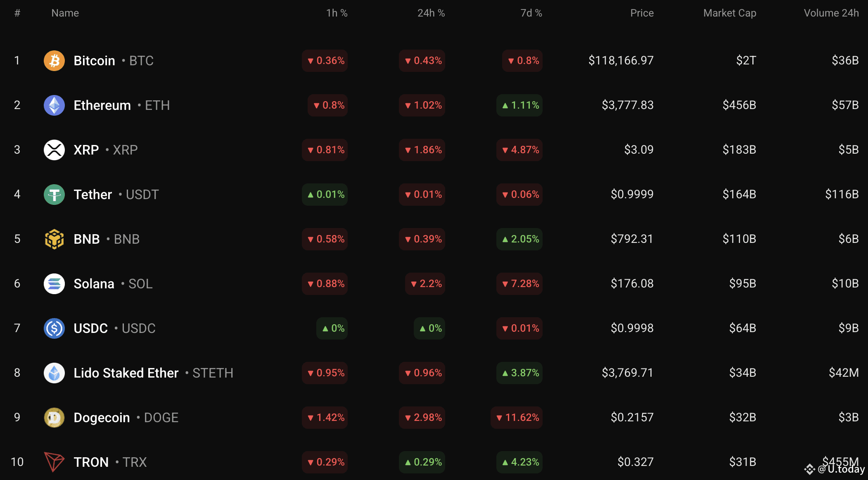Click the TRON triangle logo
Screen dimensions: 868x480
[x=54, y=462]
